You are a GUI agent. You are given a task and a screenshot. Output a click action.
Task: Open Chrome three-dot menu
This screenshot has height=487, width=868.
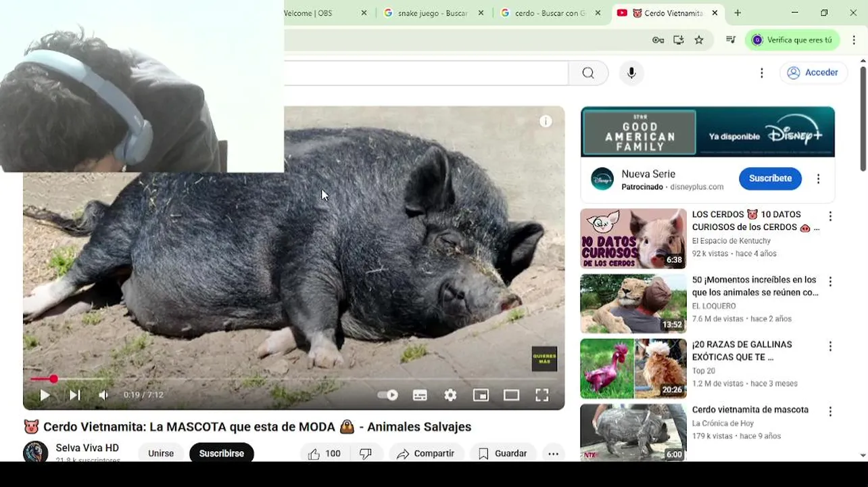[x=854, y=40]
